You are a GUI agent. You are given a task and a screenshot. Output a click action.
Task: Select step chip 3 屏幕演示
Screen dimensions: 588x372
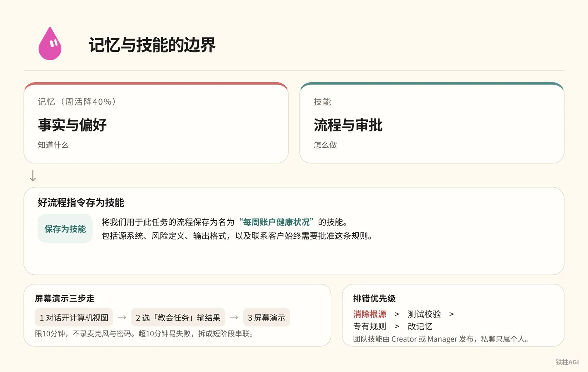pyautogui.click(x=266, y=317)
